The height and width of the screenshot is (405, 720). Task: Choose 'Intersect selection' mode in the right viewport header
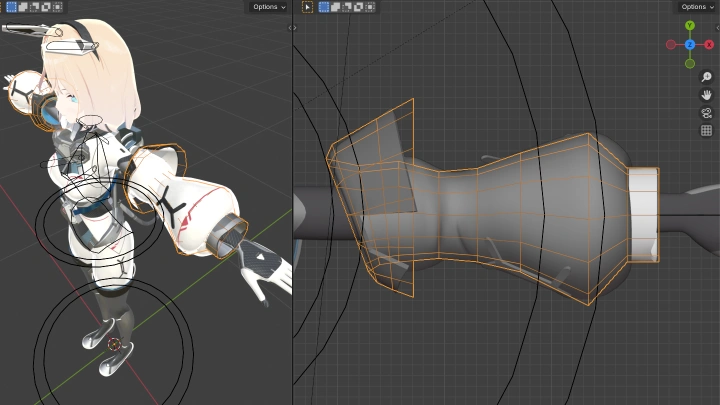(x=370, y=7)
